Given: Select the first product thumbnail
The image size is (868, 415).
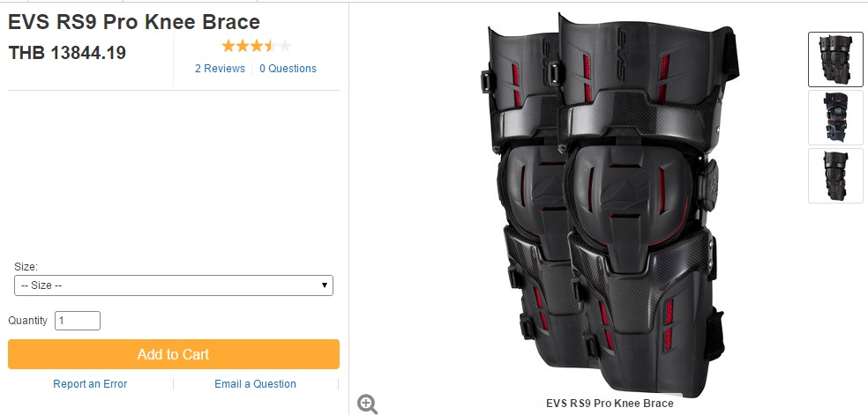Looking at the screenshot, I should 835,59.
